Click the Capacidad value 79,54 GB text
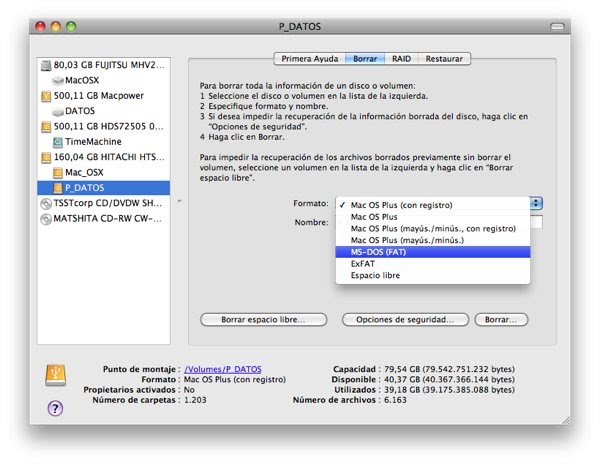The image size is (600, 465). [x=449, y=369]
